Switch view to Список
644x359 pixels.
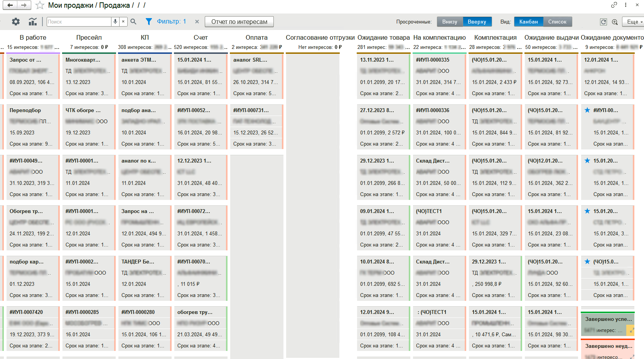tap(557, 22)
